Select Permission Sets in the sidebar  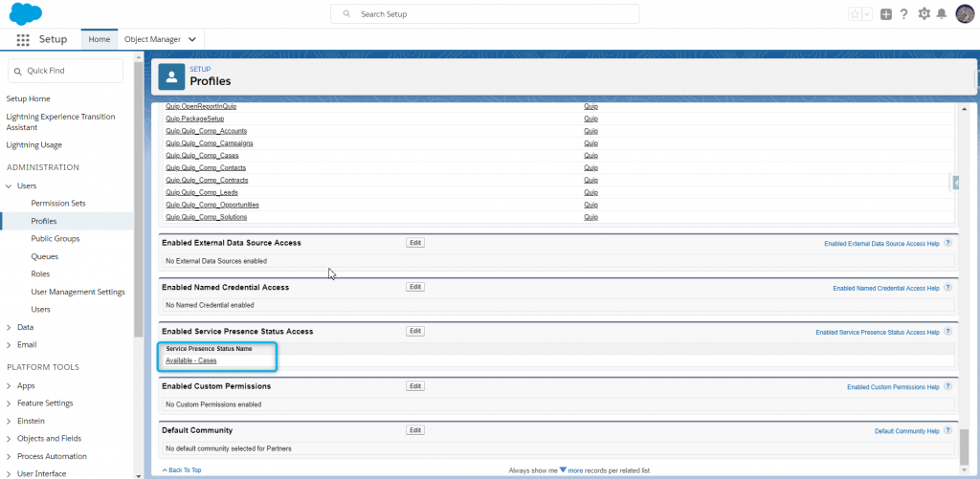point(57,204)
